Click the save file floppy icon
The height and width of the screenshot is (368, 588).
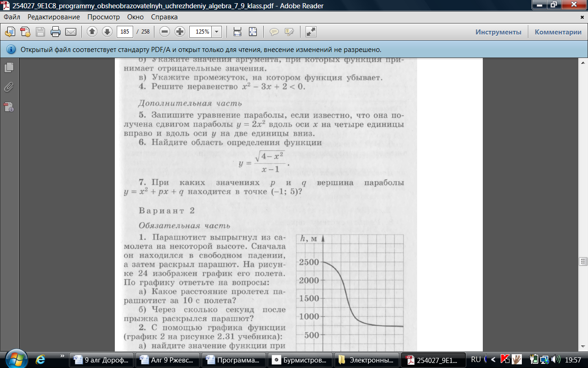pyautogui.click(x=40, y=32)
